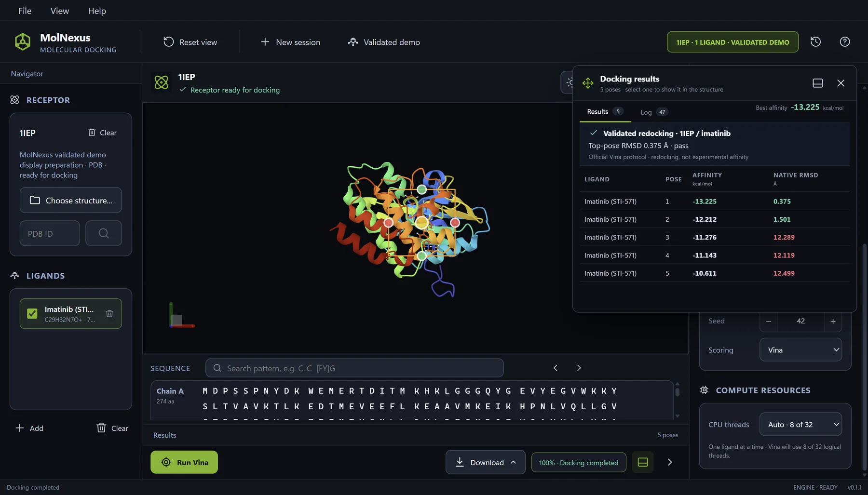Clear all ligands at bottom of list
The image size is (868, 495).
point(112,428)
